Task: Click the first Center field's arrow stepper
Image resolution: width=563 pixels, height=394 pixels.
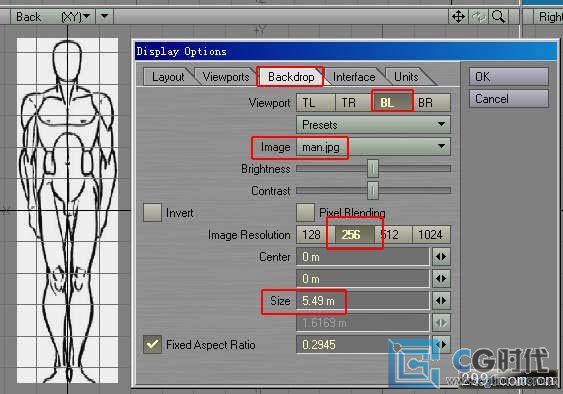Action: tap(441, 257)
